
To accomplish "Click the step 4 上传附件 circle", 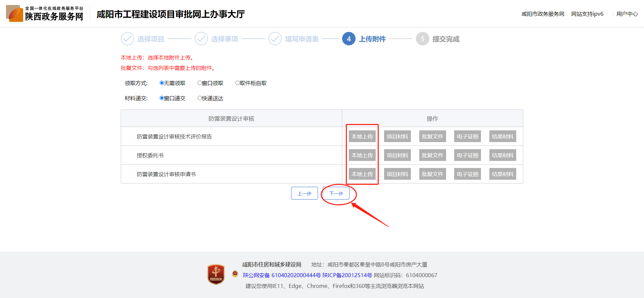I will (x=349, y=39).
